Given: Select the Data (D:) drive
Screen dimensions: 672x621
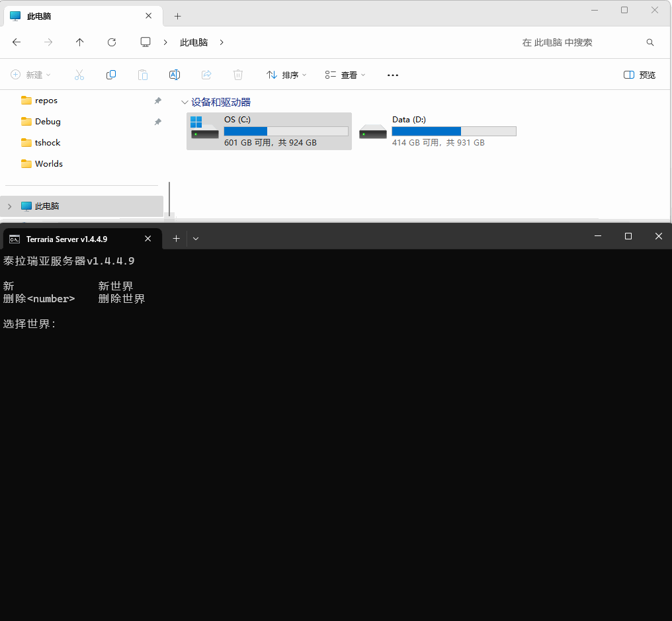Looking at the screenshot, I should tap(437, 131).
